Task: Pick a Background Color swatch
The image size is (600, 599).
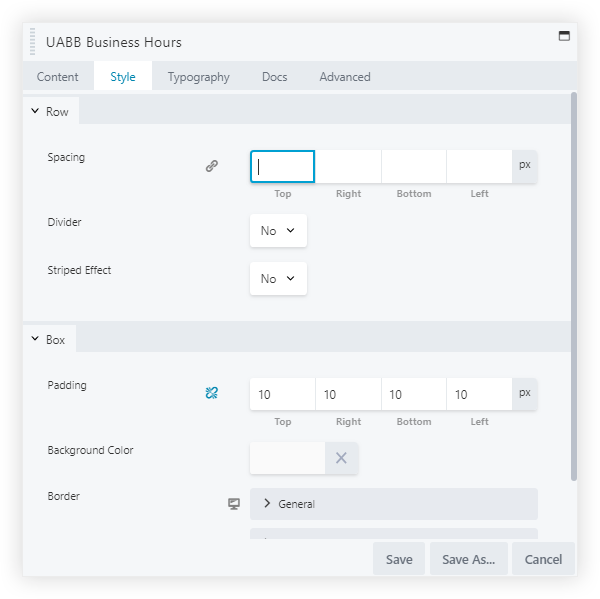Action: click(288, 458)
